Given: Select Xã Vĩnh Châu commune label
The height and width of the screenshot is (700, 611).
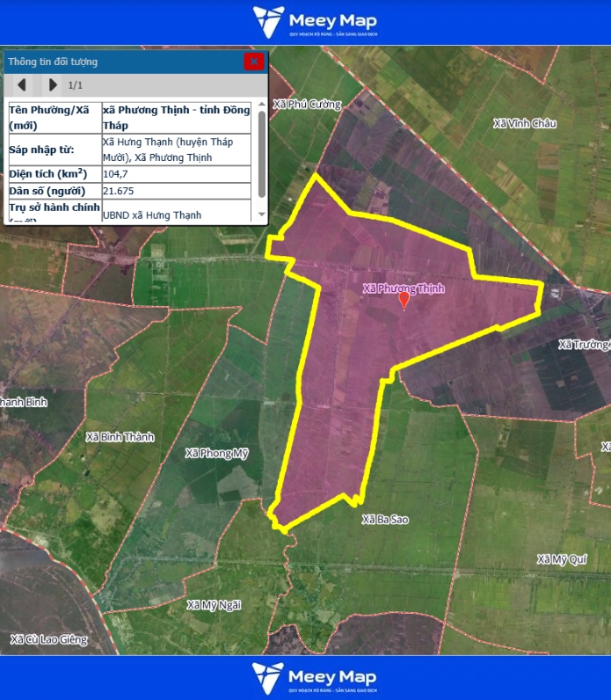Looking at the screenshot, I should coord(525,124).
